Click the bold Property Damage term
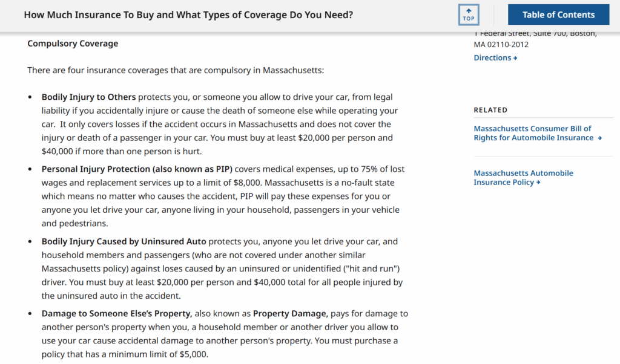Screen dimensions: 620x364 coord(290,314)
